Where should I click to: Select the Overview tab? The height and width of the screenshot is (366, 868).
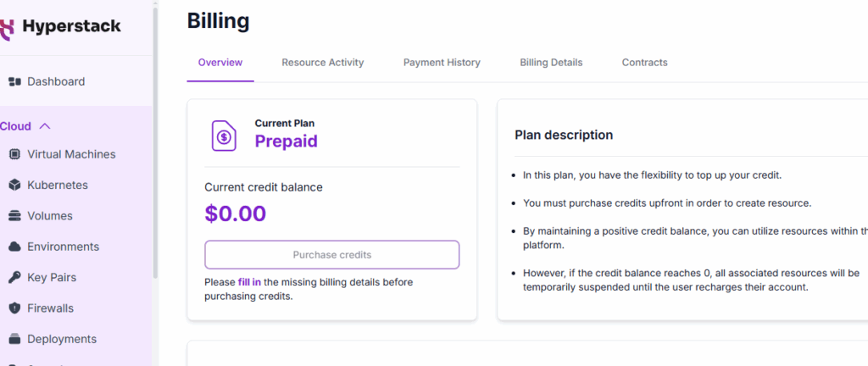[220, 63]
